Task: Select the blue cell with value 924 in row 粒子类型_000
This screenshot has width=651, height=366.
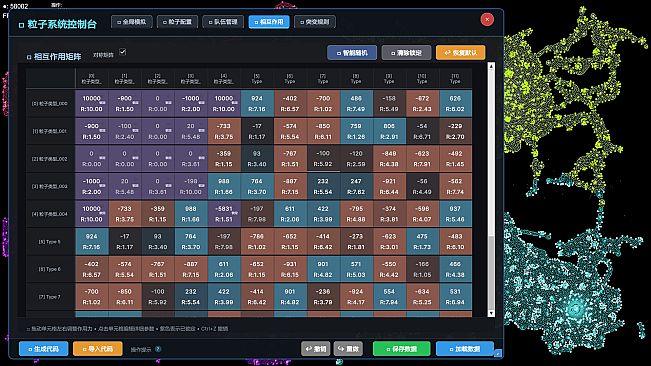Action: (257, 103)
